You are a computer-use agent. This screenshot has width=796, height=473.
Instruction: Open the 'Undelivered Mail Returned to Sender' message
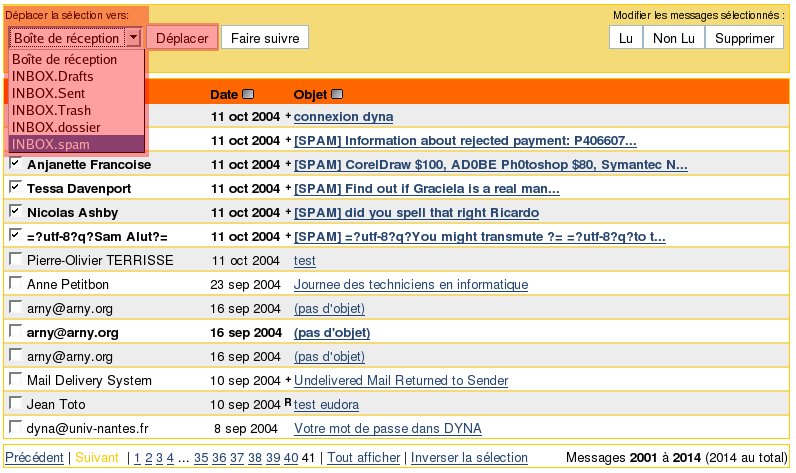click(400, 381)
